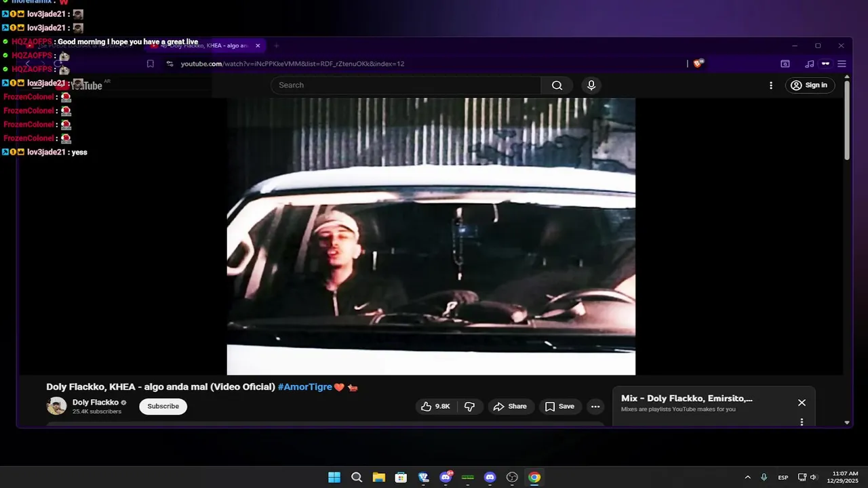Select the Doly Flackko, KHEA browser tab
This screenshot has width=868, height=488.
(x=205, y=45)
